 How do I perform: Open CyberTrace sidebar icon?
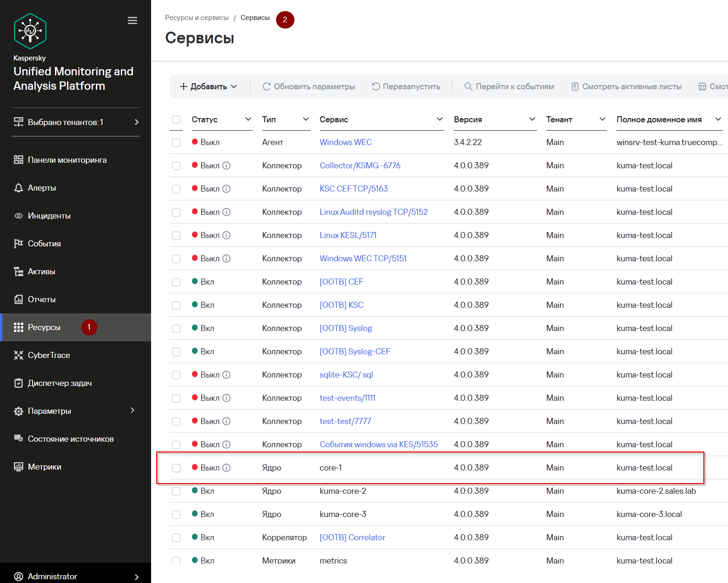point(19,355)
